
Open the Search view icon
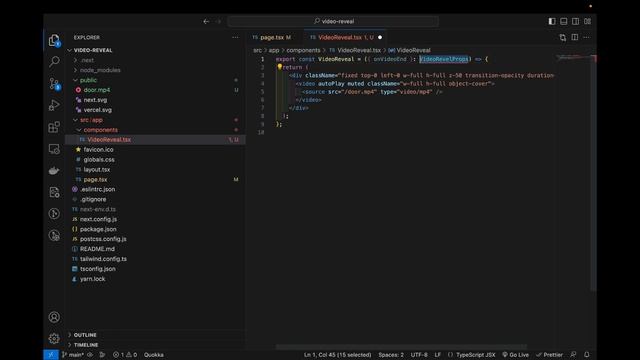point(54,62)
